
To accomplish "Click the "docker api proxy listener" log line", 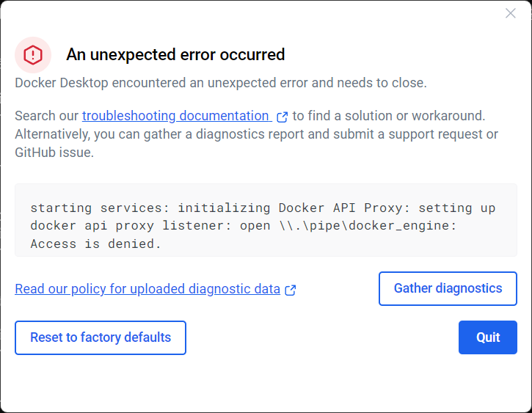I will pyautogui.click(x=131, y=226).
